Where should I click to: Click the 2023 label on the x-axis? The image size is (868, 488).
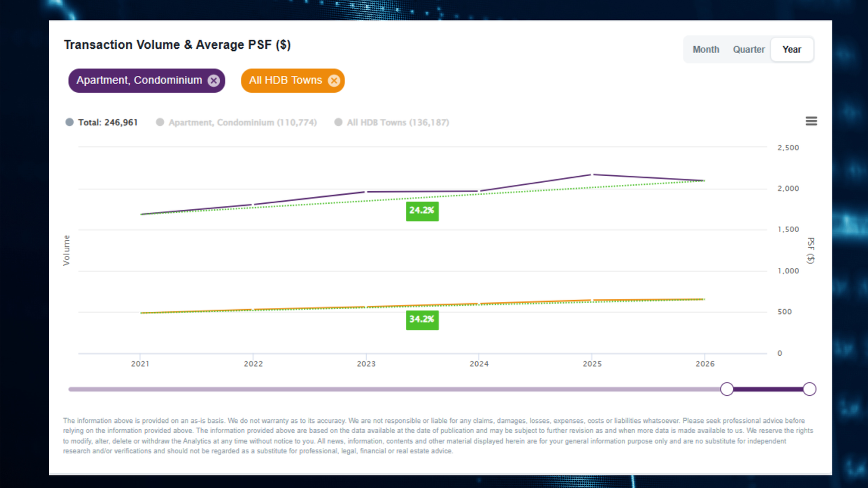(x=366, y=364)
